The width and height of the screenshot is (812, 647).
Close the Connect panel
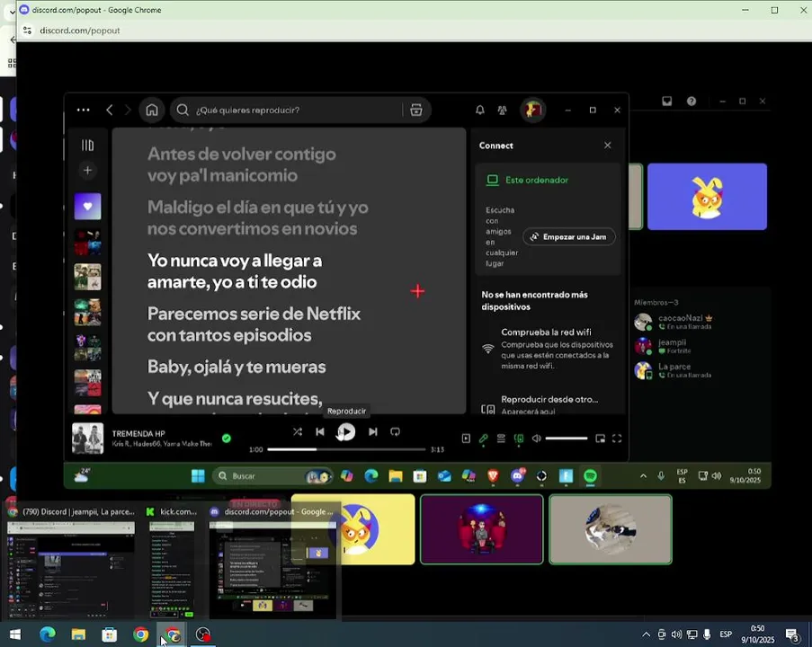pos(608,146)
